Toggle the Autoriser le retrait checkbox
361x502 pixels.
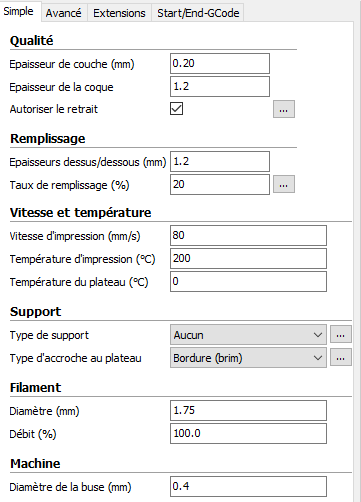pos(176,109)
